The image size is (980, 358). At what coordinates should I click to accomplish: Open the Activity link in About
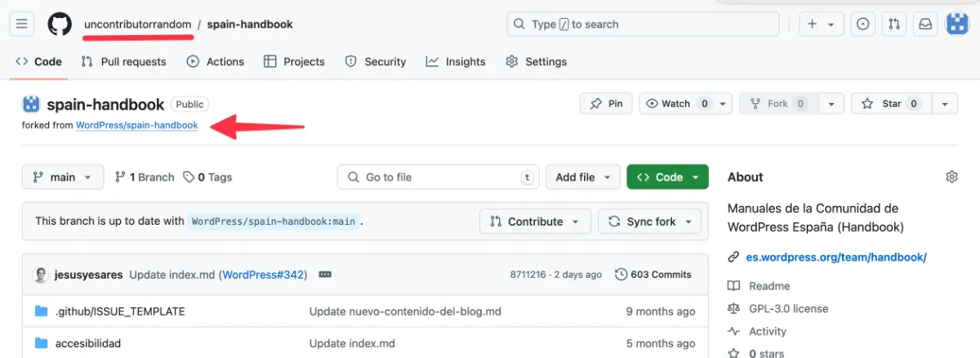[x=768, y=332]
